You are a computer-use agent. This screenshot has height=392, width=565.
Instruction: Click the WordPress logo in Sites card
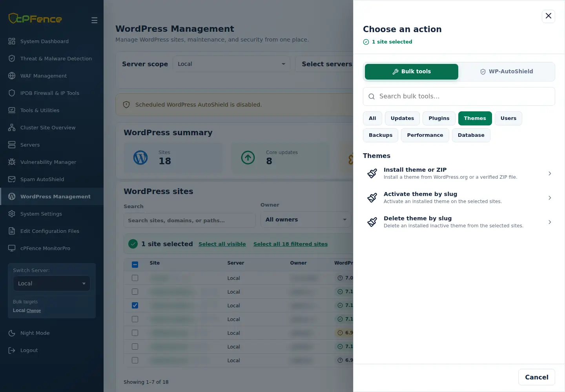pos(140,158)
